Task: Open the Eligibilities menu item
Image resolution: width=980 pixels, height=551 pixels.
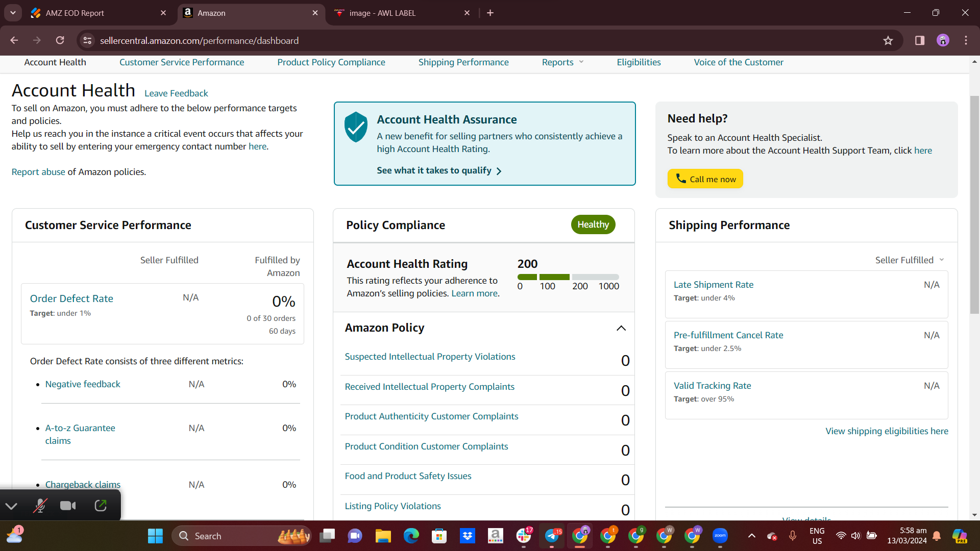Action: [639, 62]
